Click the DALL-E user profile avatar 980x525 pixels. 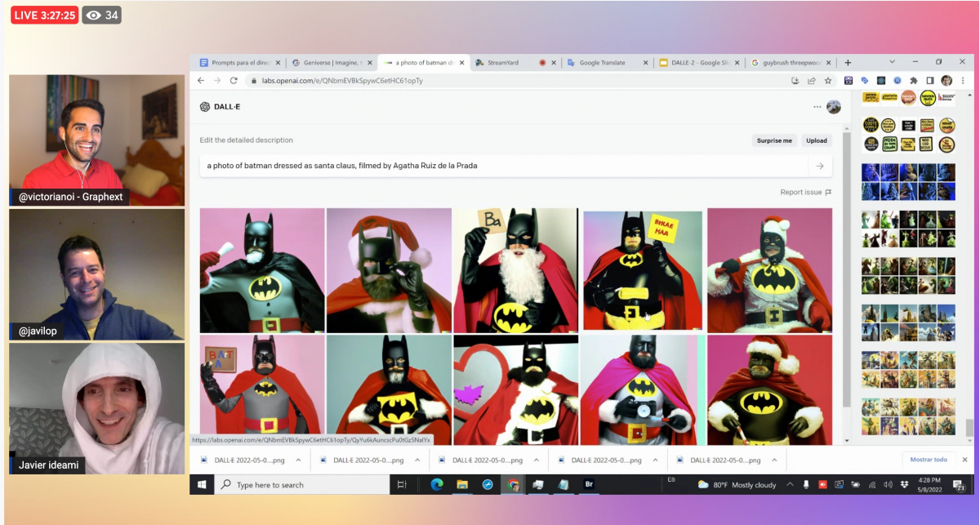pos(834,107)
